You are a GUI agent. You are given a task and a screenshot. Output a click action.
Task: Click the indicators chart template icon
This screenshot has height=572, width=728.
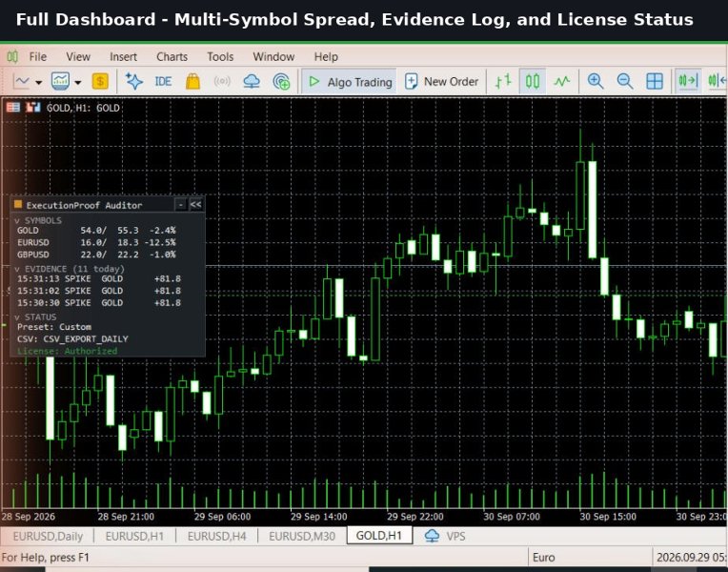point(60,81)
